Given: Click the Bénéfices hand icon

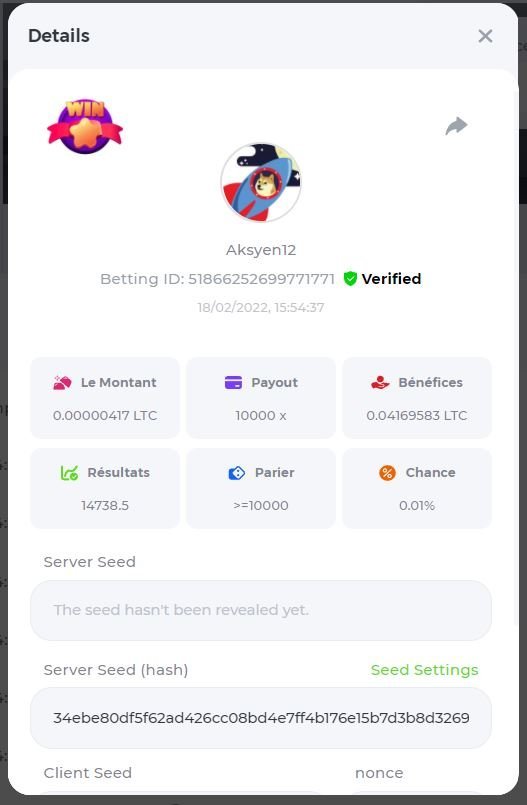Looking at the screenshot, I should pyautogui.click(x=380, y=382).
